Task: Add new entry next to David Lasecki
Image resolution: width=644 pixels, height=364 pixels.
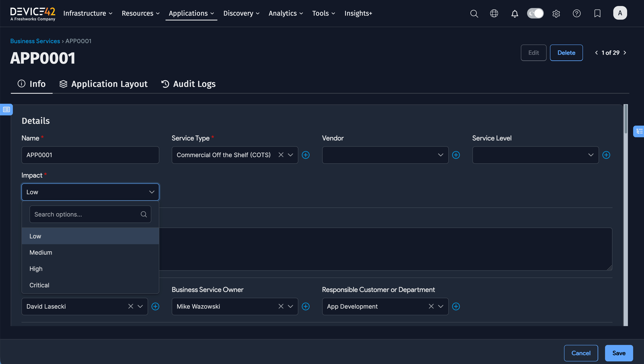Action: pyautogui.click(x=155, y=306)
